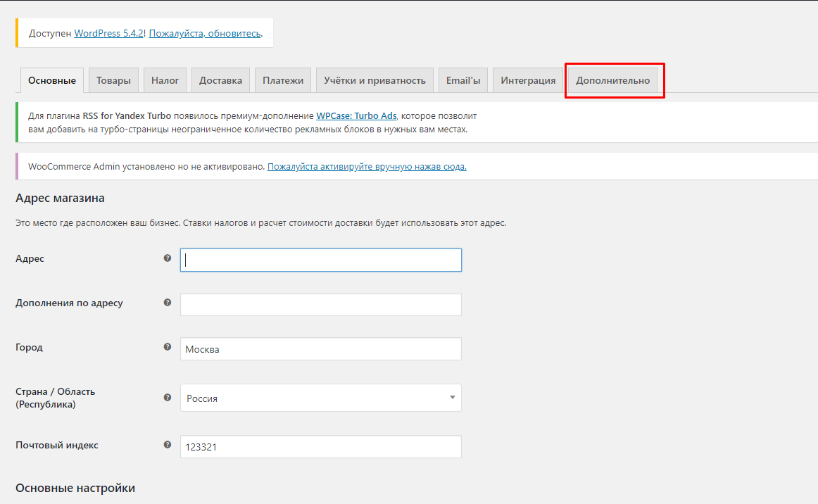The width and height of the screenshot is (818, 504).
Task: Click the Пожалуйста, обновитесь link
Action: (x=205, y=33)
